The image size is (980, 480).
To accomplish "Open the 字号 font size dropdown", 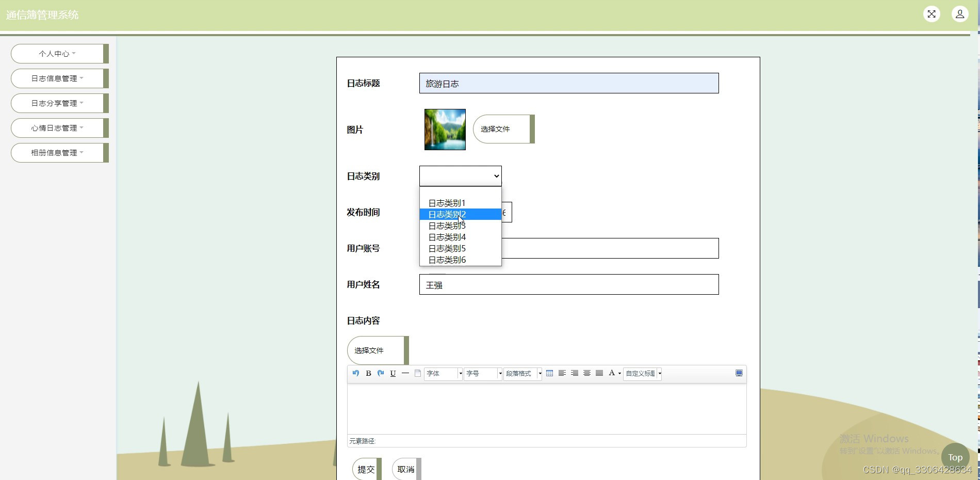I will [x=483, y=374].
